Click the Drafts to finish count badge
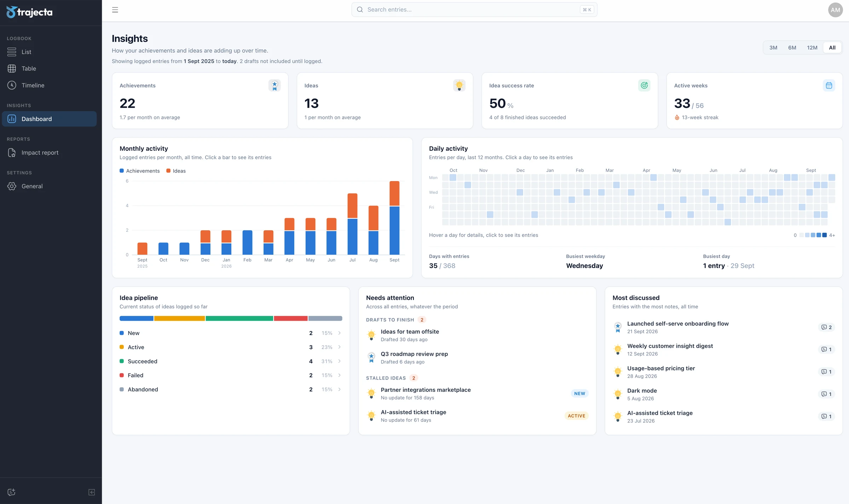The image size is (849, 504). pyautogui.click(x=422, y=320)
